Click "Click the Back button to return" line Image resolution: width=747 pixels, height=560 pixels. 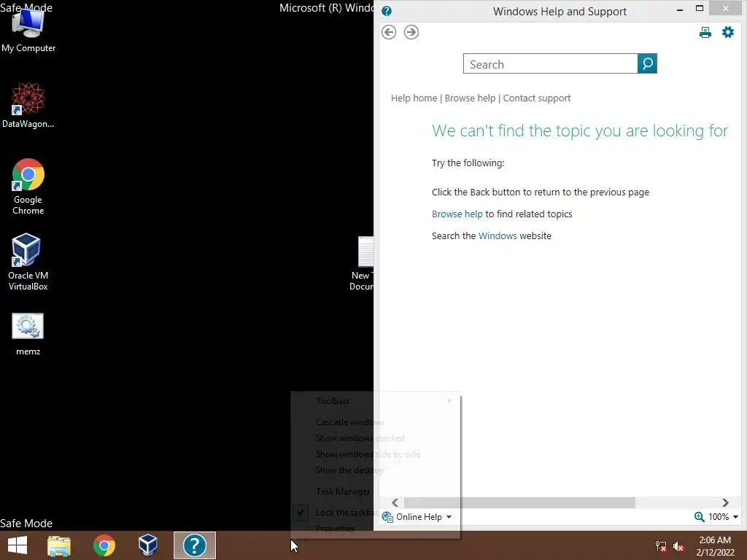pos(541,192)
